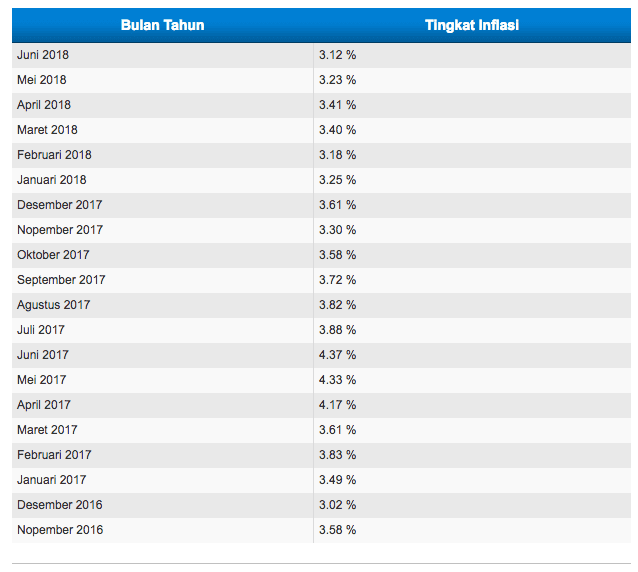Click the 3.40 % inflation value
Viewport: 638px width, 572px height.
coord(337,130)
